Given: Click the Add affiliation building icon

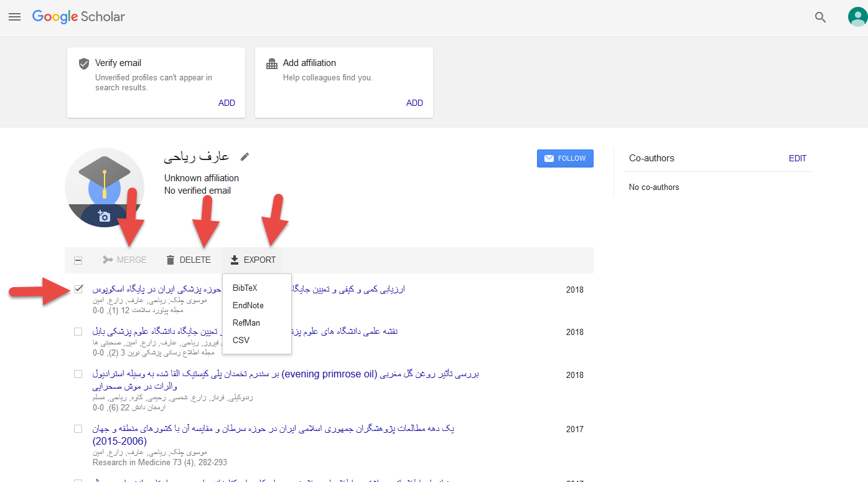Looking at the screenshot, I should pos(272,64).
